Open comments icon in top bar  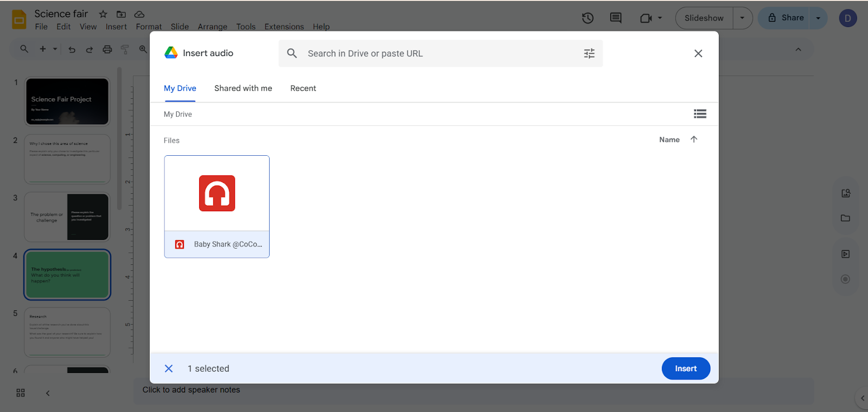point(616,18)
